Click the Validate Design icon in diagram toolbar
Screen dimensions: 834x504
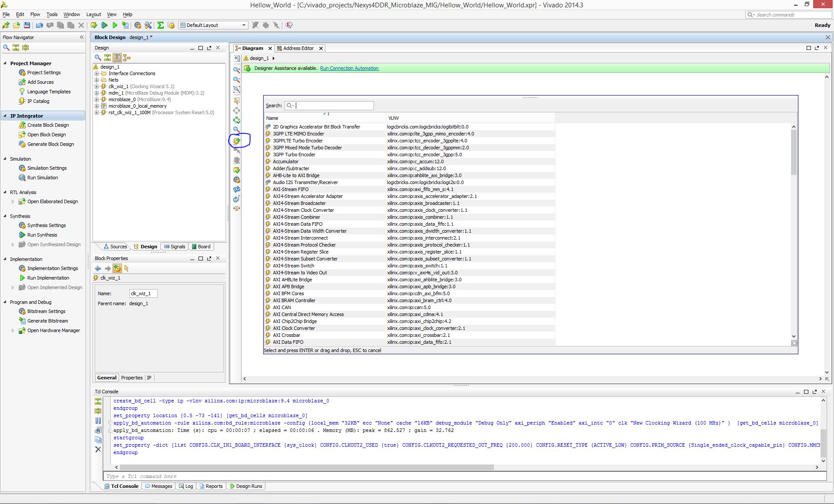click(237, 170)
